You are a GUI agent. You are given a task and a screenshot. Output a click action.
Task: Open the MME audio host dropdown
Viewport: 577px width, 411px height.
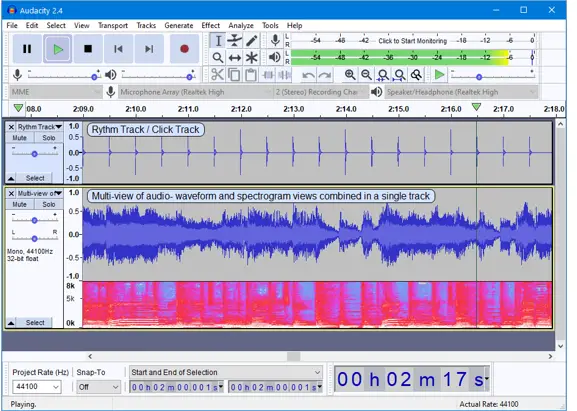coord(56,92)
